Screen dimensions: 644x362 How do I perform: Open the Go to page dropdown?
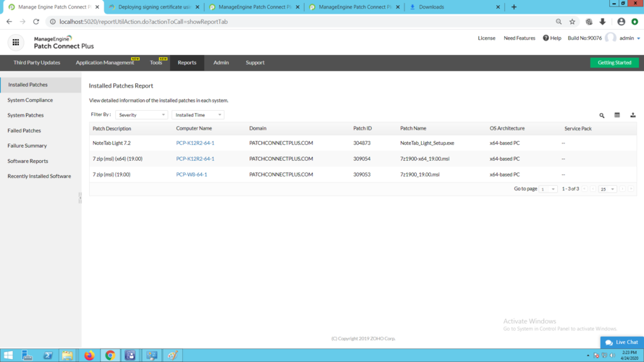coord(548,189)
